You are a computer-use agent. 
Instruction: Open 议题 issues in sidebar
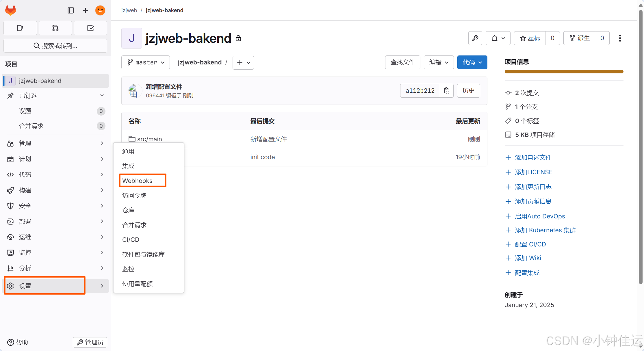coord(56,111)
